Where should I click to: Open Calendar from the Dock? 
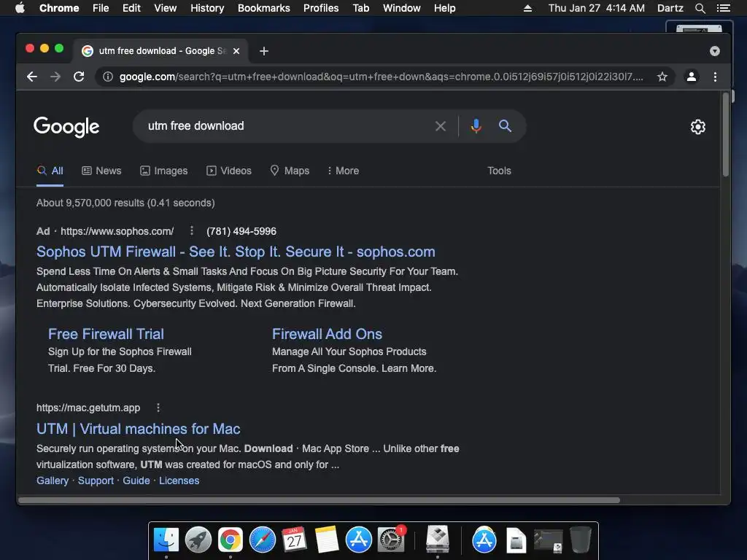coord(295,540)
